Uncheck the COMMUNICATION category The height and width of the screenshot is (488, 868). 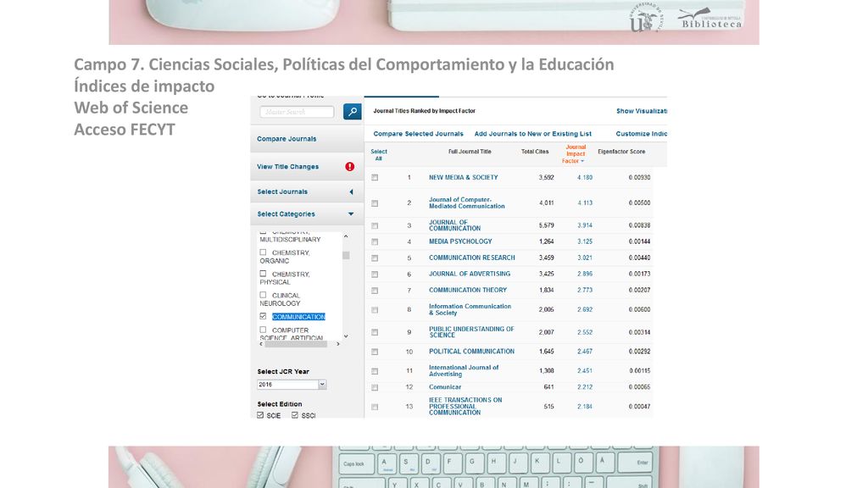263,317
